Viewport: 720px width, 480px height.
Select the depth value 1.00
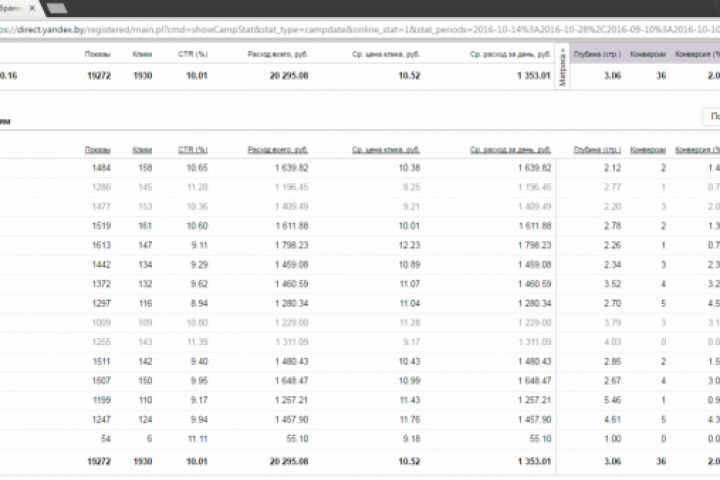click(x=613, y=439)
